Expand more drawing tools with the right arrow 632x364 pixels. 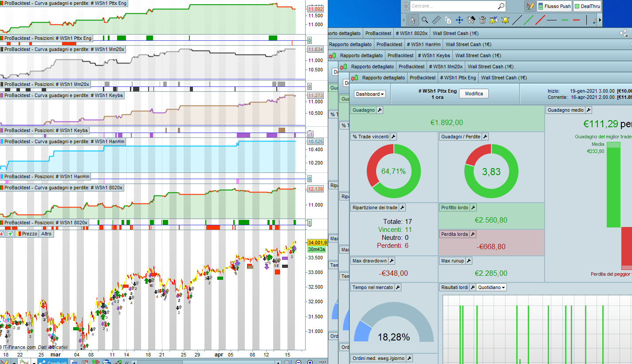600,20
